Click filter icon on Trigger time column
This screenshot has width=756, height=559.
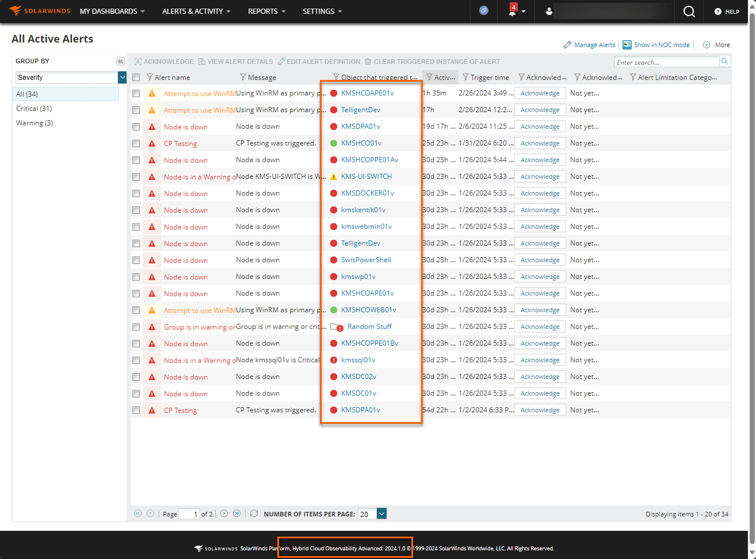(x=465, y=77)
